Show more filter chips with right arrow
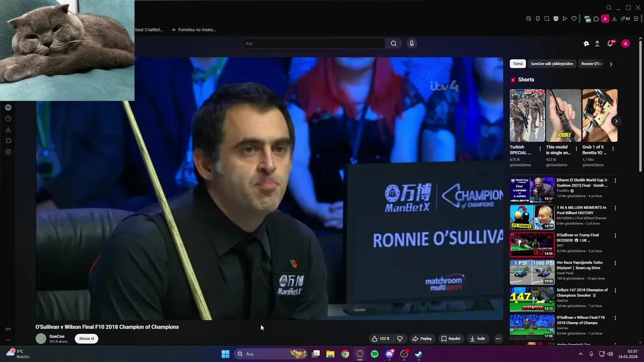This screenshot has width=644, height=362. [x=611, y=64]
